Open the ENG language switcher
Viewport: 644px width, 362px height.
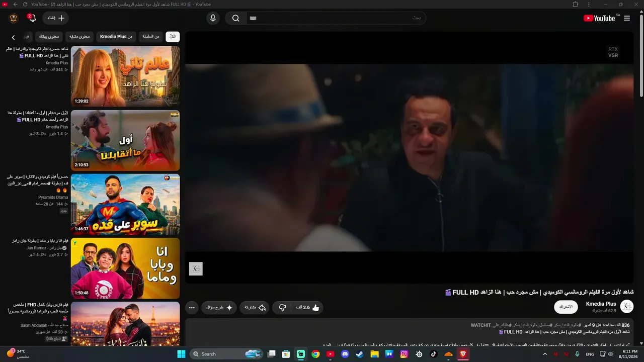590,354
